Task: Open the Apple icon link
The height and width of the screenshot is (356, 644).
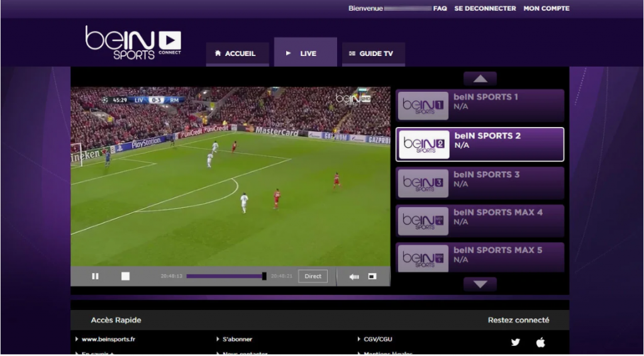Action: pos(540,342)
